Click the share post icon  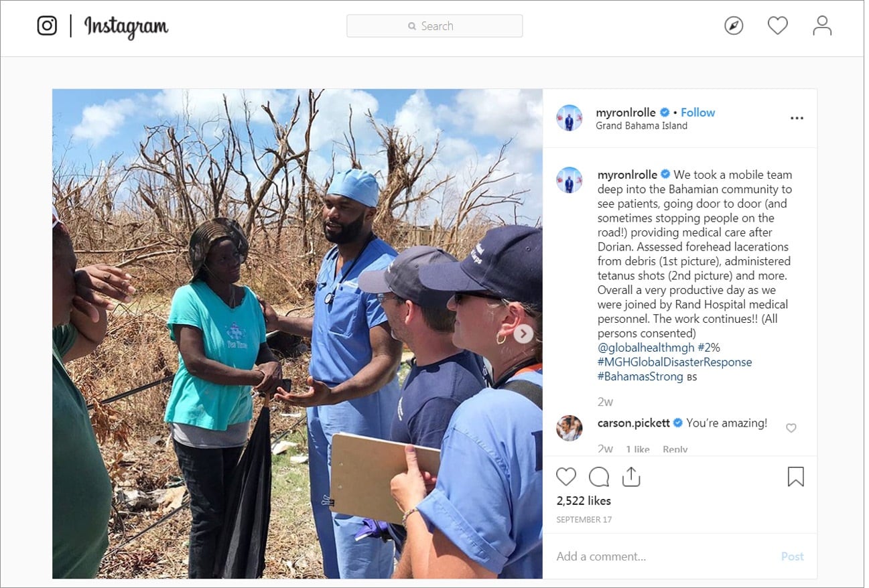tap(631, 476)
